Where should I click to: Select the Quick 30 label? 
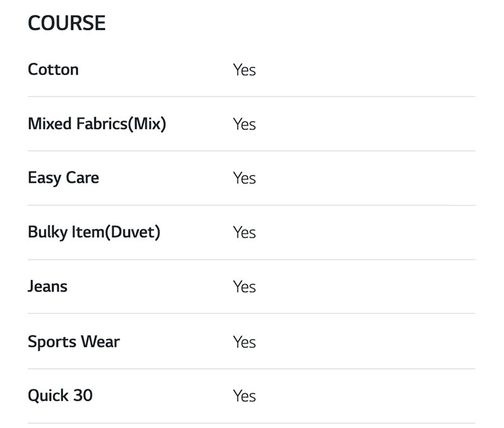tap(60, 396)
